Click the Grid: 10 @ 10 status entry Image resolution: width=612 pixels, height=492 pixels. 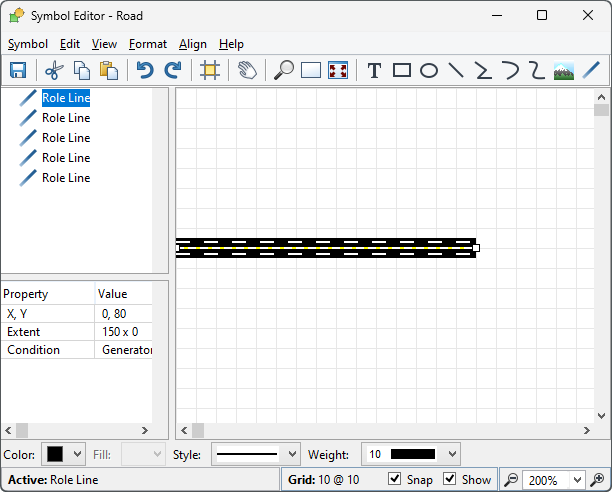click(324, 479)
